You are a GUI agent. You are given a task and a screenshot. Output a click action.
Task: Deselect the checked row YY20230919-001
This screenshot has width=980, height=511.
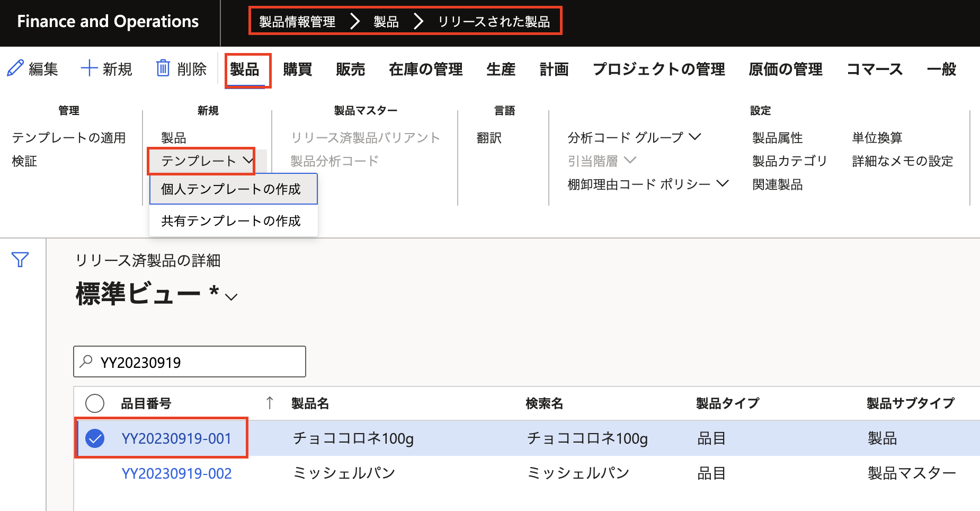click(x=94, y=438)
